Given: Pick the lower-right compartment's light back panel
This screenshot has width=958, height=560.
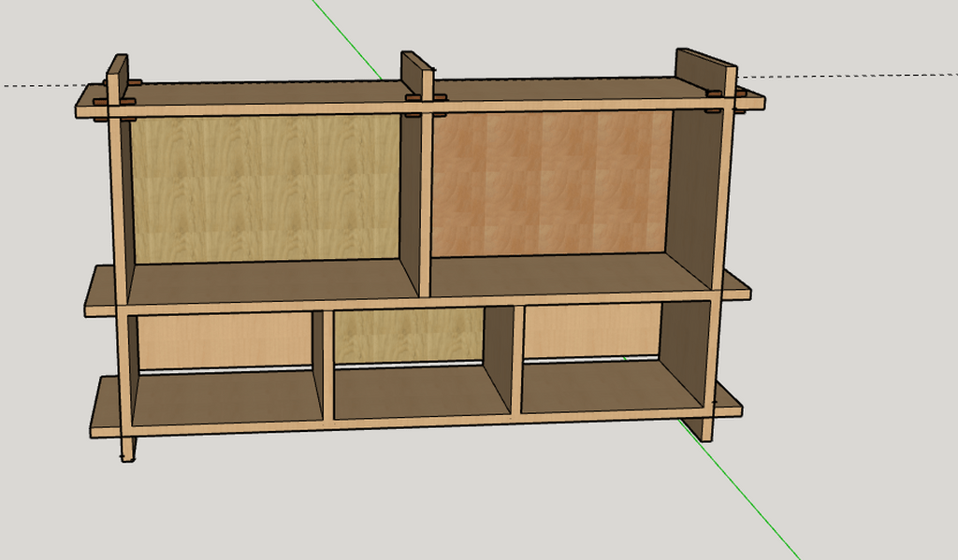Looking at the screenshot, I should 592,331.
